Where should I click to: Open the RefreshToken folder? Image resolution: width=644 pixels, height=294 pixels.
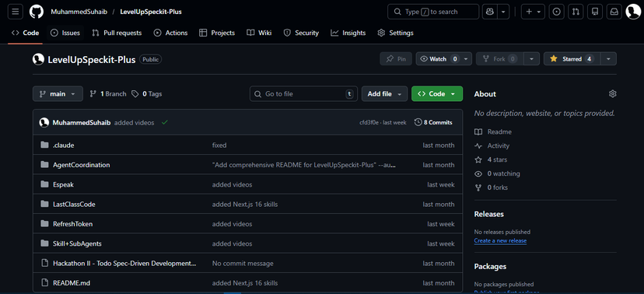coord(72,224)
